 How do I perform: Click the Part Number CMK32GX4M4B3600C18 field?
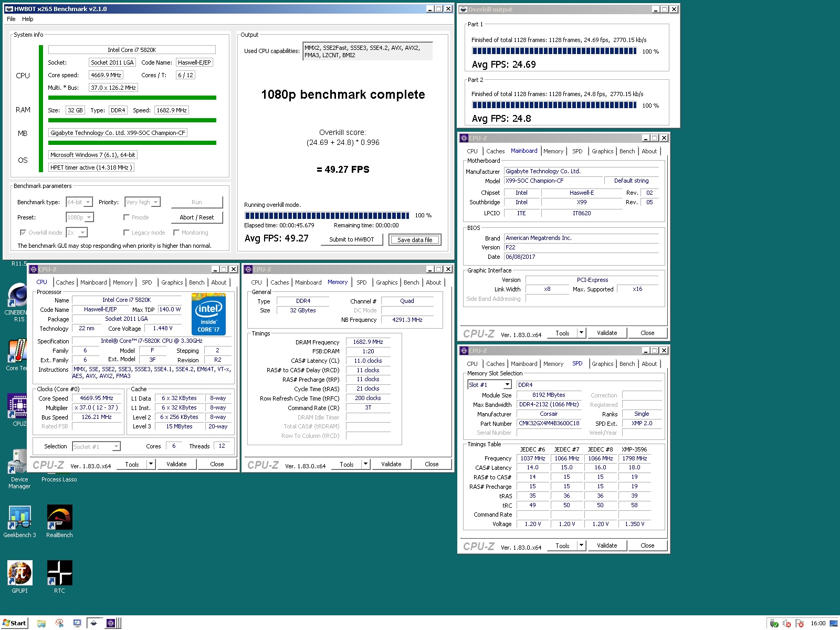(x=549, y=423)
